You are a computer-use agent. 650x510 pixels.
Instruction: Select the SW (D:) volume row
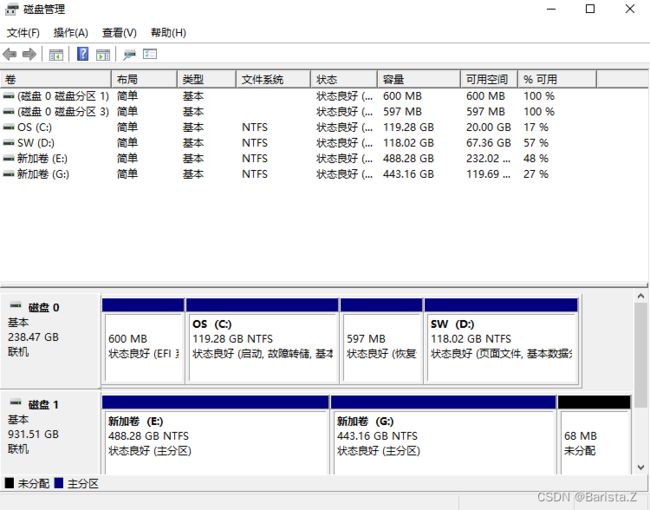pos(298,143)
